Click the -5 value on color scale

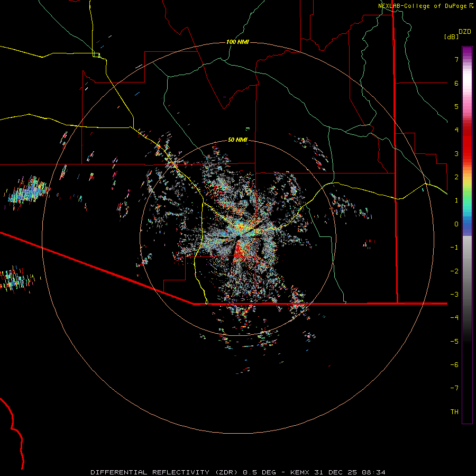click(454, 342)
